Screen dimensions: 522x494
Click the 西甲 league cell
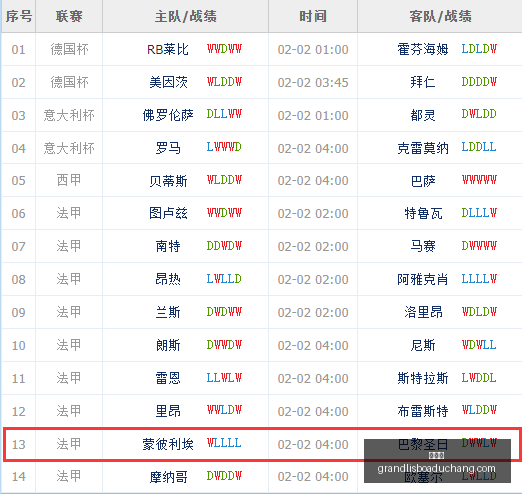[x=69, y=180]
